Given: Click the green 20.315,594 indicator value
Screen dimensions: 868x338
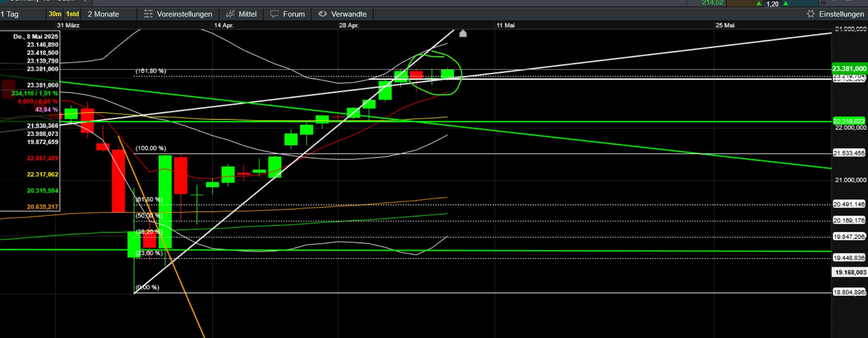Looking at the screenshot, I should (42, 191).
